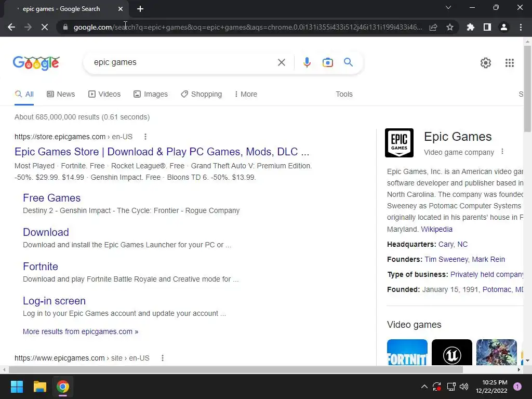Viewport: 532px width, 399px height.
Task: Open the Fortnite sitelink
Action: click(41, 267)
